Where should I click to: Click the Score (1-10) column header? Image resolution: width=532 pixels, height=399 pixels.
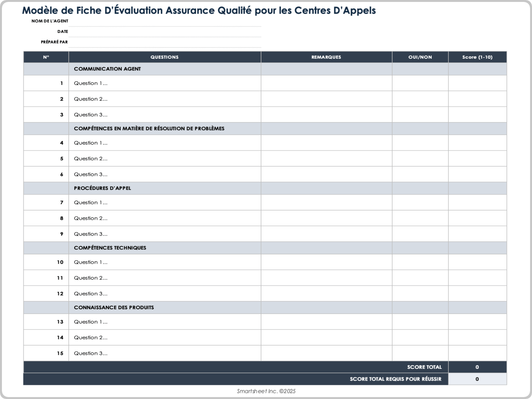coord(477,57)
